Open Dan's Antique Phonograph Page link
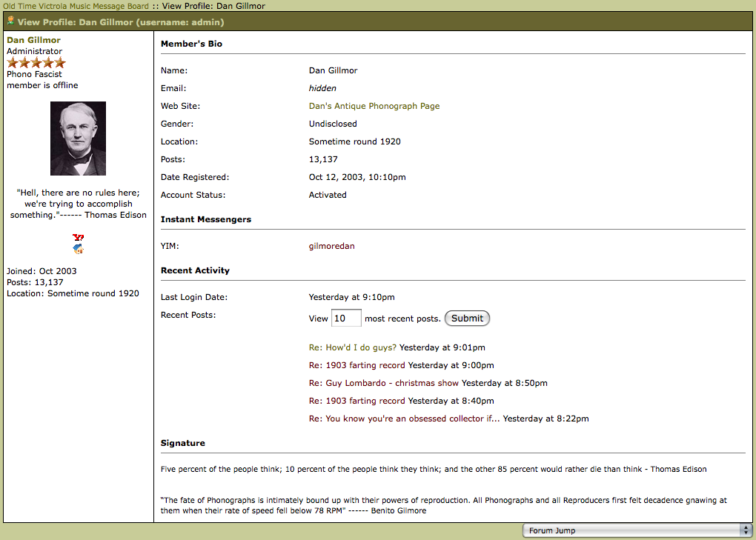 click(x=374, y=106)
